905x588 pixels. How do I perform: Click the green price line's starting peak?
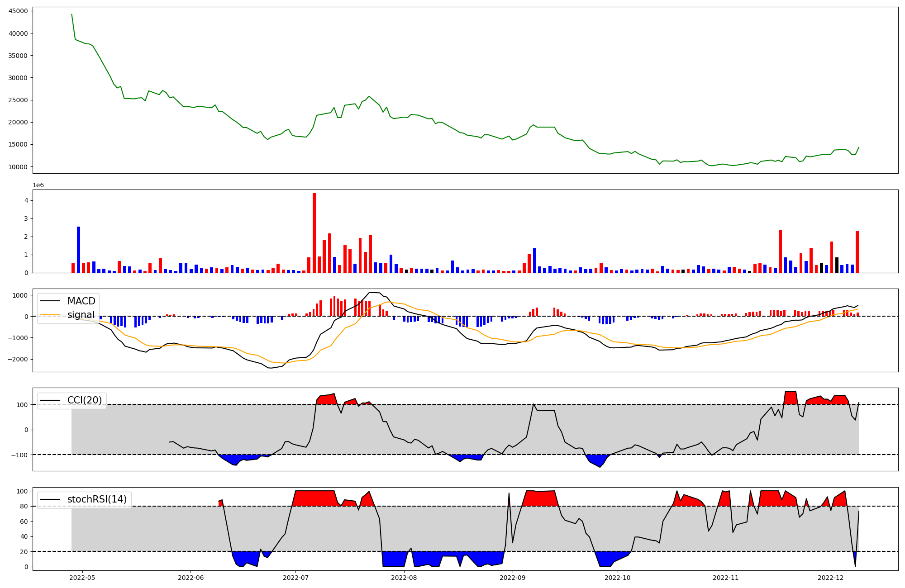(71, 14)
